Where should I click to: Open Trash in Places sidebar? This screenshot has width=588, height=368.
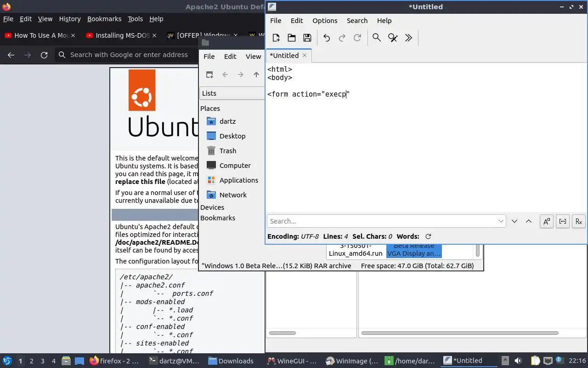pyautogui.click(x=228, y=151)
